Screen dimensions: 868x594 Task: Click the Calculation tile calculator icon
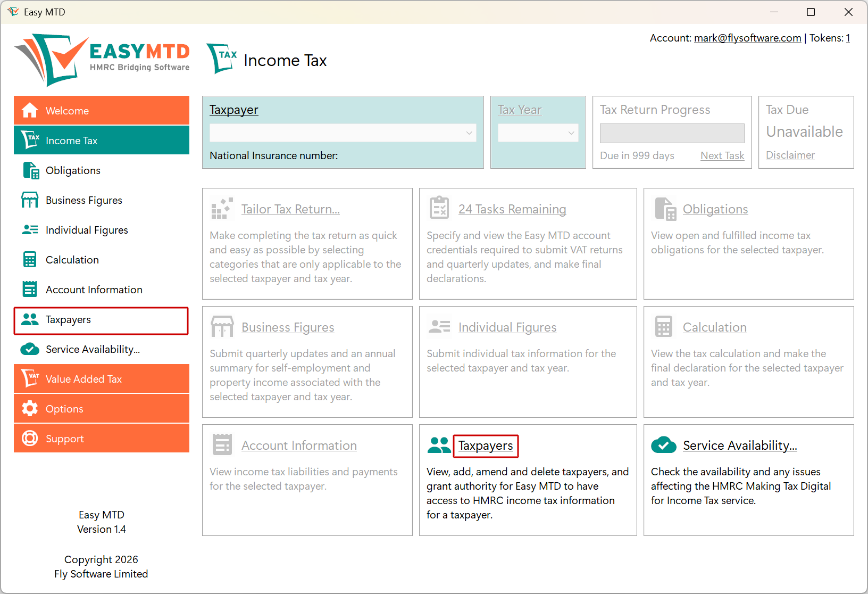click(x=664, y=327)
